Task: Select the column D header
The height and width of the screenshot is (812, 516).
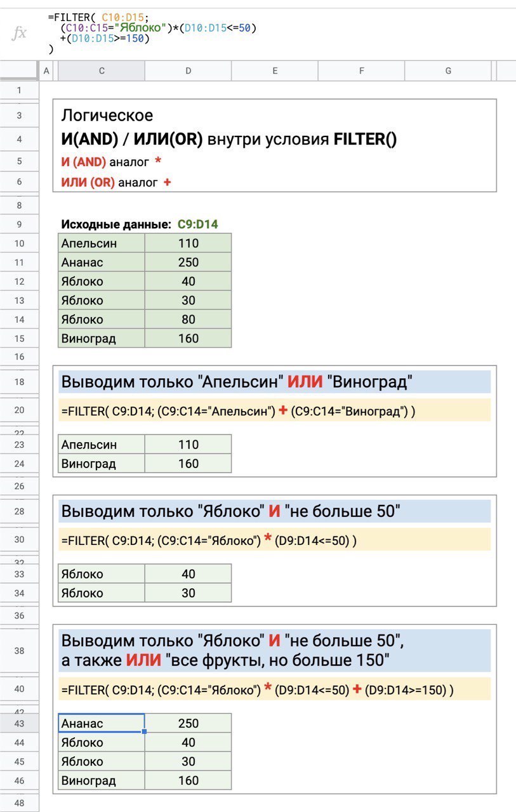Action: click(189, 71)
